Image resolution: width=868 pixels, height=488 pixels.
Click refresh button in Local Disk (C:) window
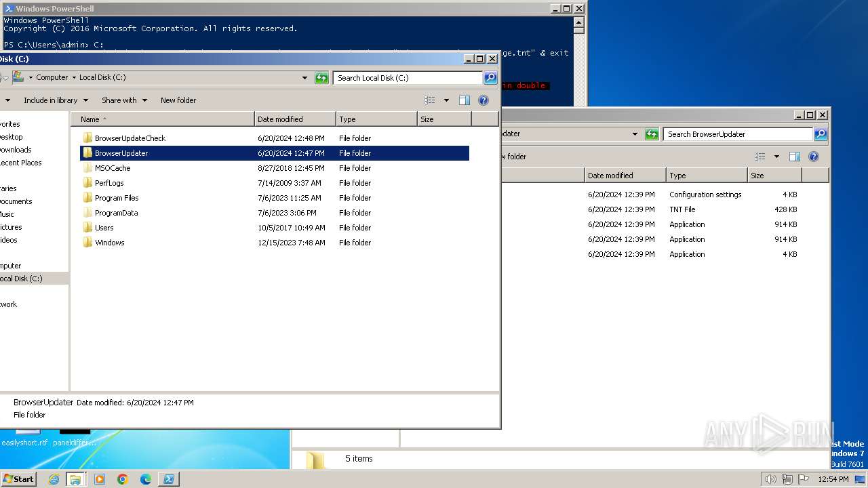point(321,78)
